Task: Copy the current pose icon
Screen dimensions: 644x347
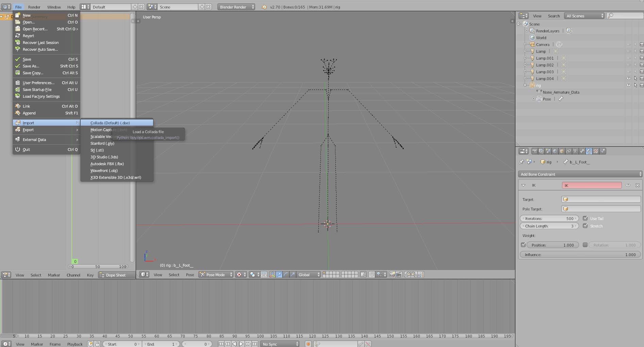Action: [407, 274]
